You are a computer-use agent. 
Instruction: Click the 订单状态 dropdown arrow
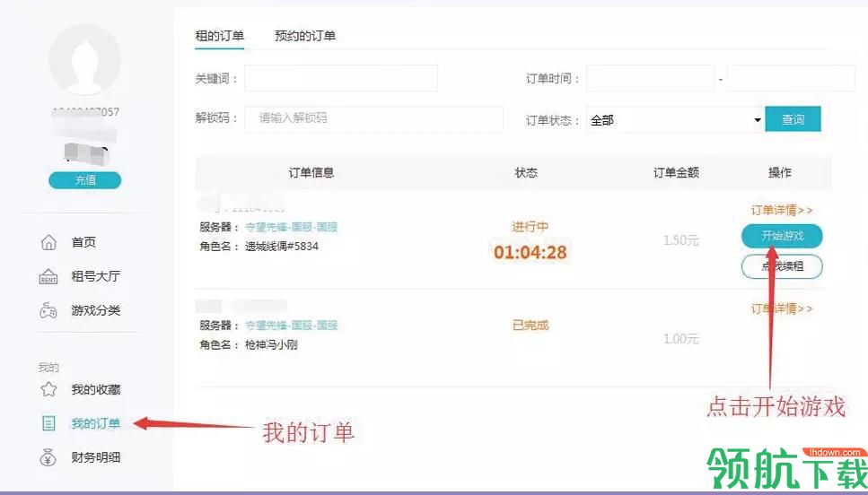pos(758,120)
